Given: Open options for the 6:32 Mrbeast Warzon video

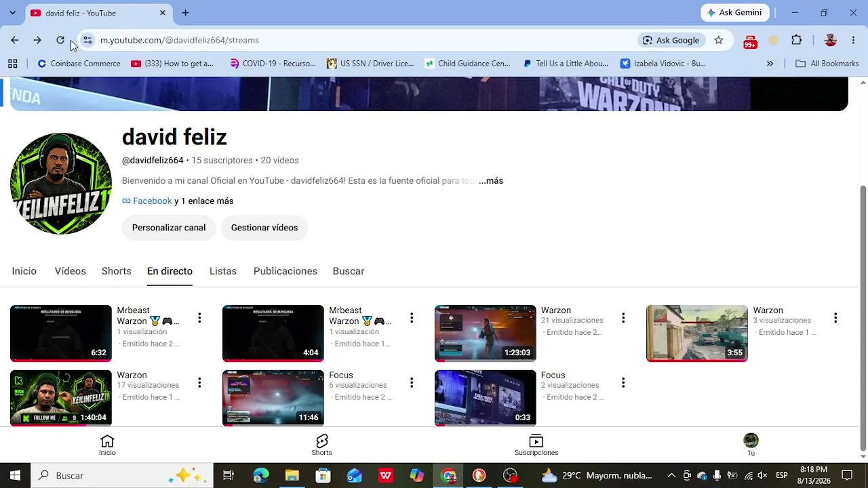Looking at the screenshot, I should point(199,318).
